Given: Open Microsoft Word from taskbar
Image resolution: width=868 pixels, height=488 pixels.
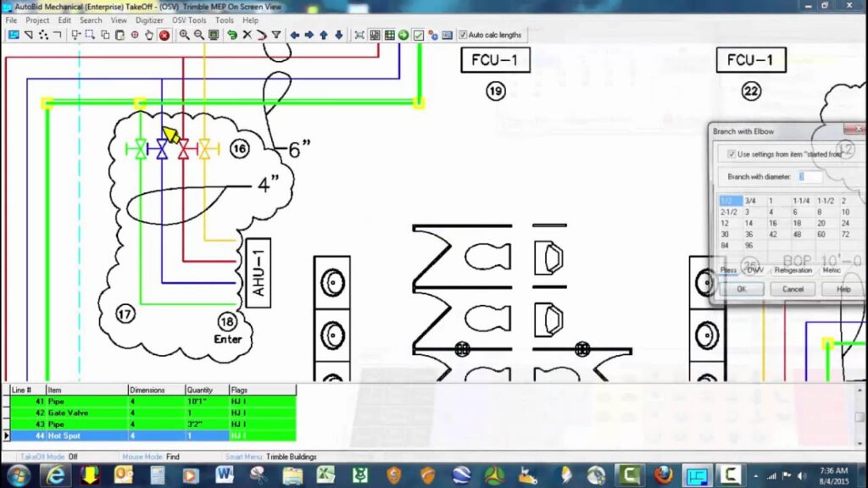Looking at the screenshot, I should coord(224,475).
